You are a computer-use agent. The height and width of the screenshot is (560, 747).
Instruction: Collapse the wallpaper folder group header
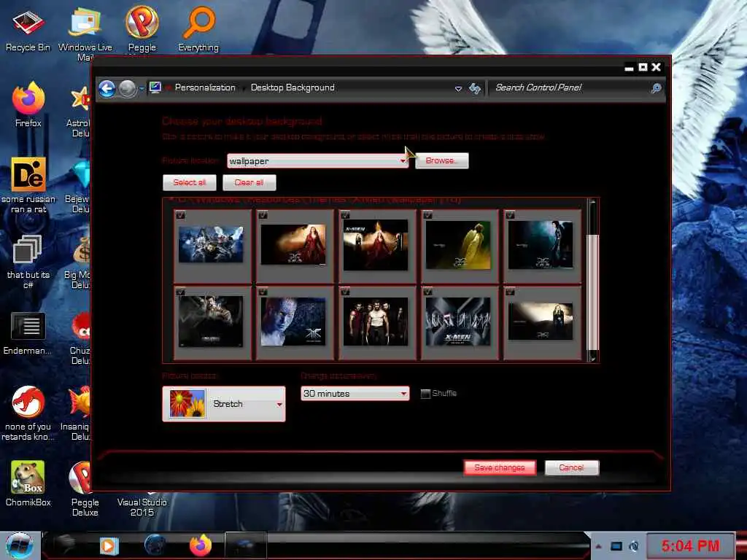coord(171,200)
